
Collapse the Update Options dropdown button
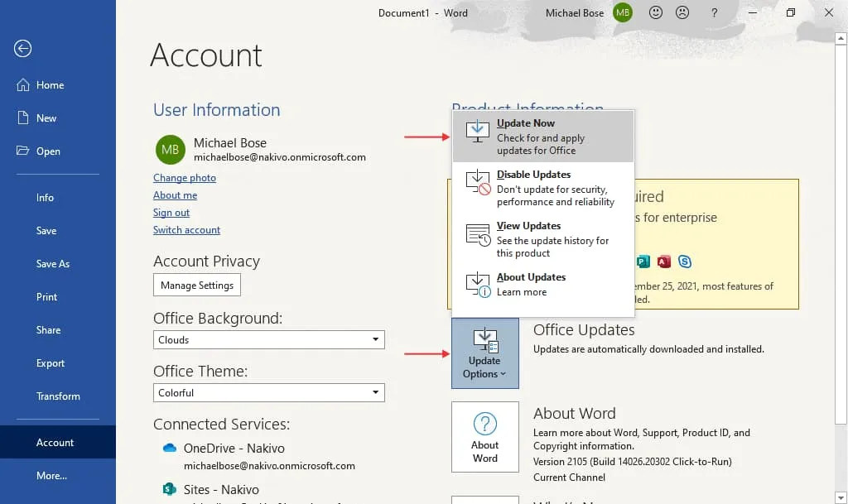484,353
